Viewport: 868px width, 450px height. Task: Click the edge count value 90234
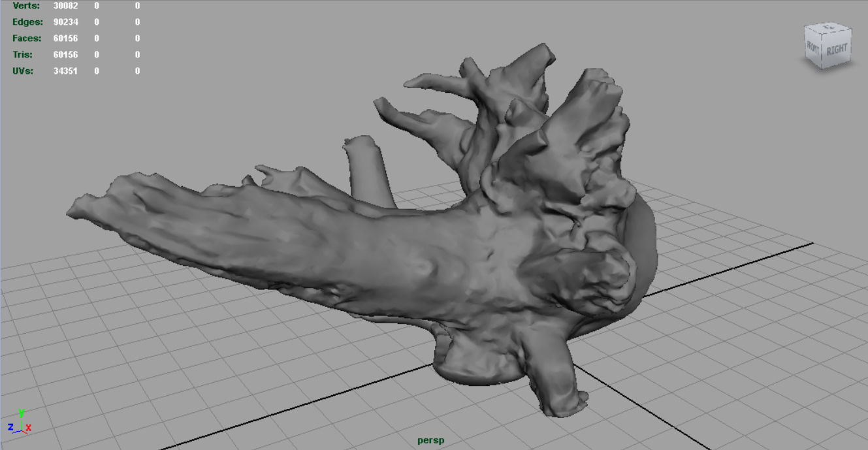tap(65, 22)
